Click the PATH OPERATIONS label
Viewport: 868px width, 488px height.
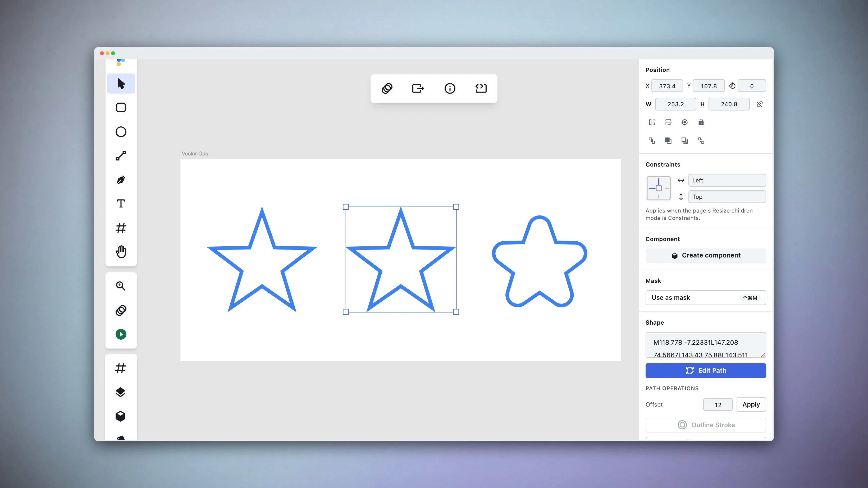coord(672,388)
